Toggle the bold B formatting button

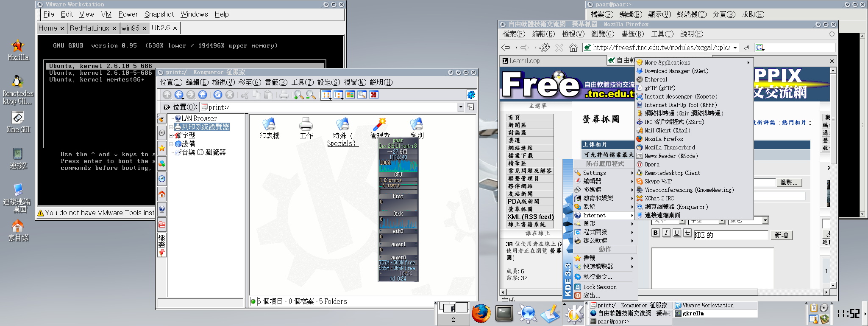coord(656,233)
